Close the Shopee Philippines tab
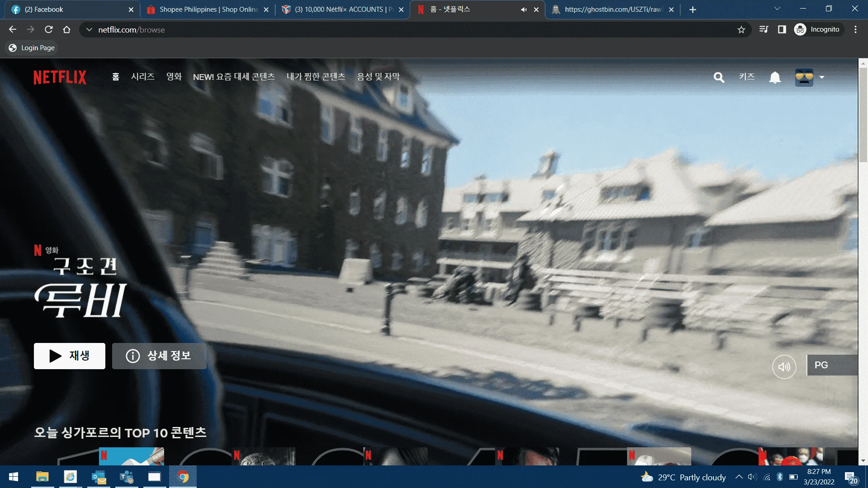Image resolution: width=868 pixels, height=488 pixels. (266, 9)
